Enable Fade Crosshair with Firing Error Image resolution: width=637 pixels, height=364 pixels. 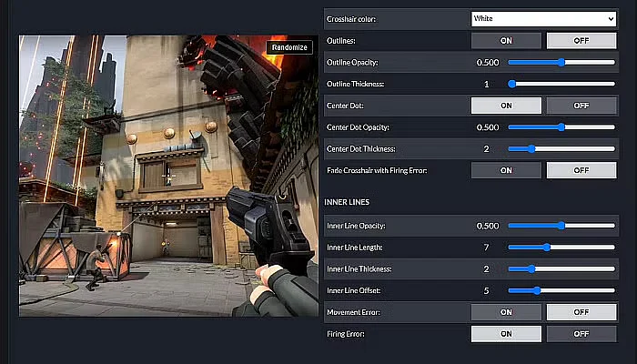(x=506, y=170)
